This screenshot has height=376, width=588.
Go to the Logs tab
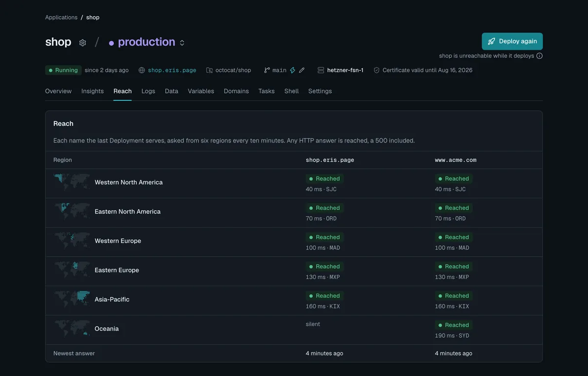(x=148, y=91)
